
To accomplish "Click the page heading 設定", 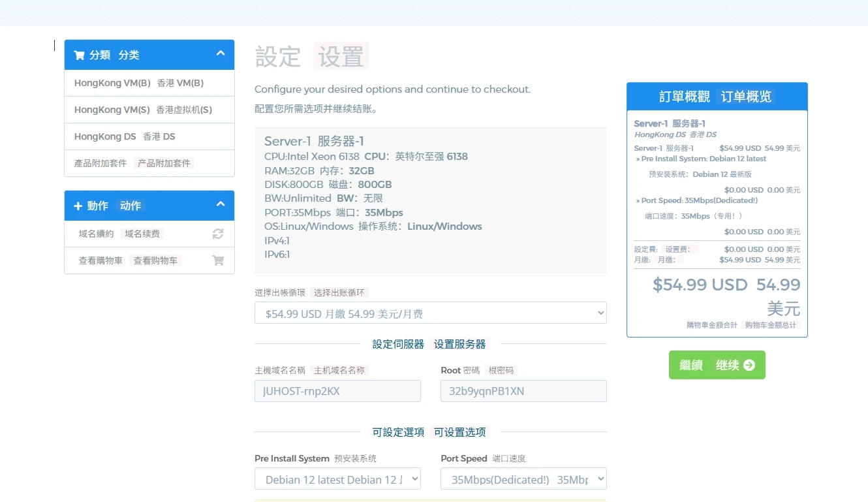I will point(278,57).
